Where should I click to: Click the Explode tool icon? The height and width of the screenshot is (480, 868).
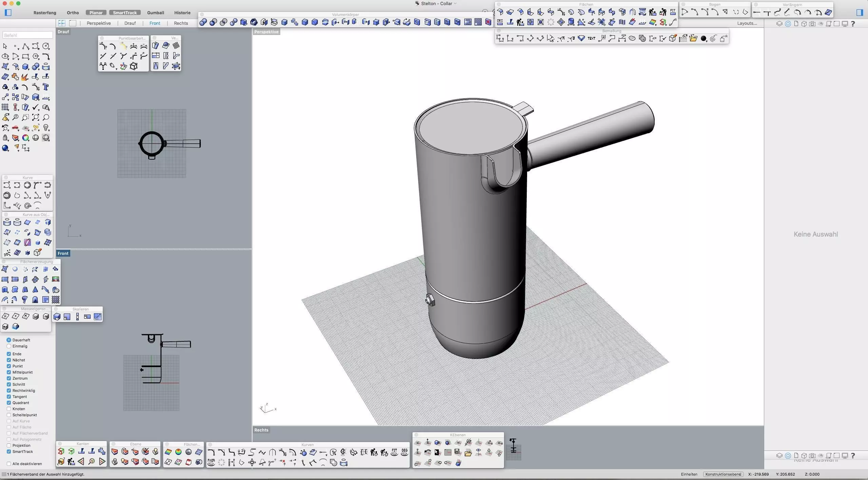25,77
